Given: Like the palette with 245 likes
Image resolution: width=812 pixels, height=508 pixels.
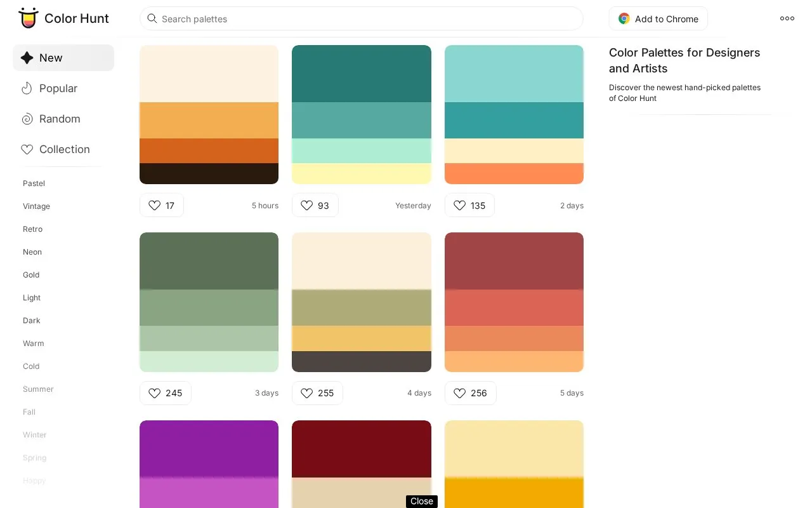Looking at the screenshot, I should point(166,393).
